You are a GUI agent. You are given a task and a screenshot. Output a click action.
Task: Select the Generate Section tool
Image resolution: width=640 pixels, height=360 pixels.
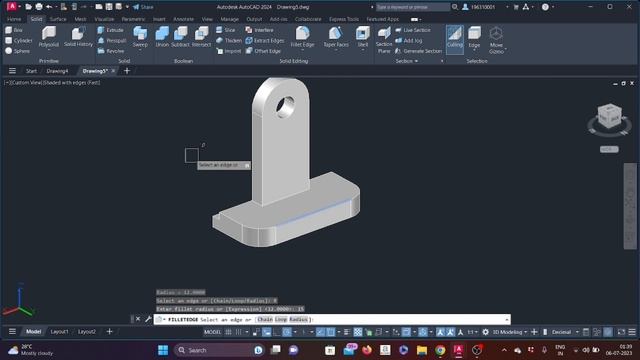coord(418,51)
